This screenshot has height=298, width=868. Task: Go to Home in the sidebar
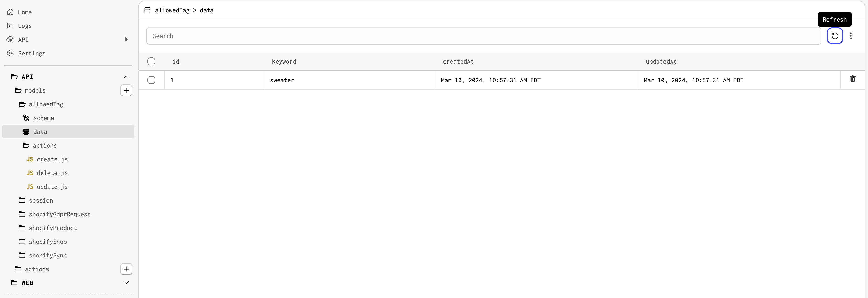tap(25, 12)
